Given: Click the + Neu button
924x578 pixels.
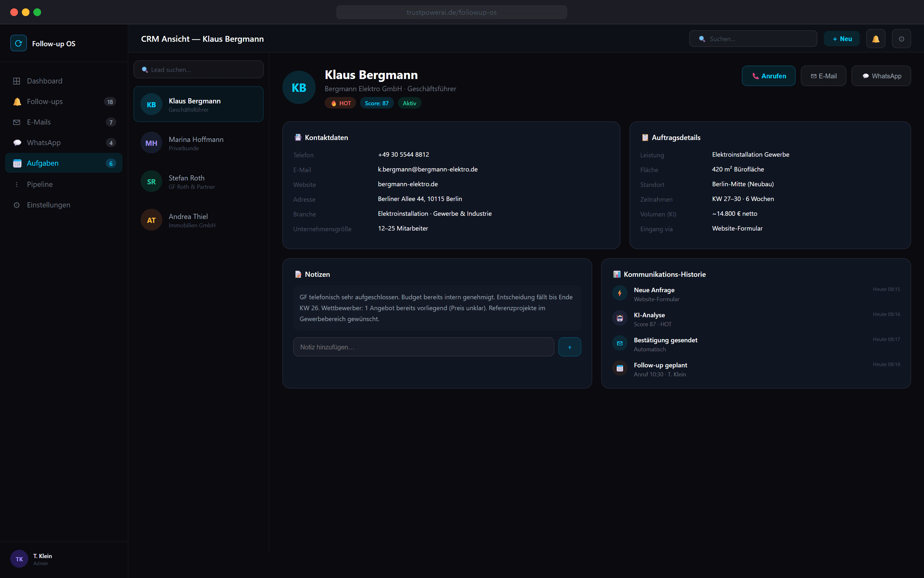Looking at the screenshot, I should click(842, 39).
